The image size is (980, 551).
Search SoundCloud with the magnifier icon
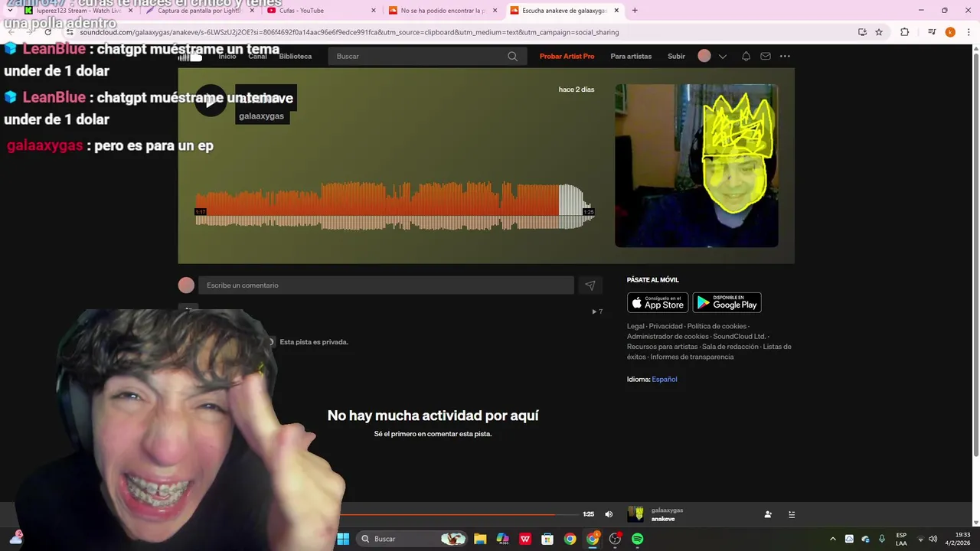pos(512,56)
